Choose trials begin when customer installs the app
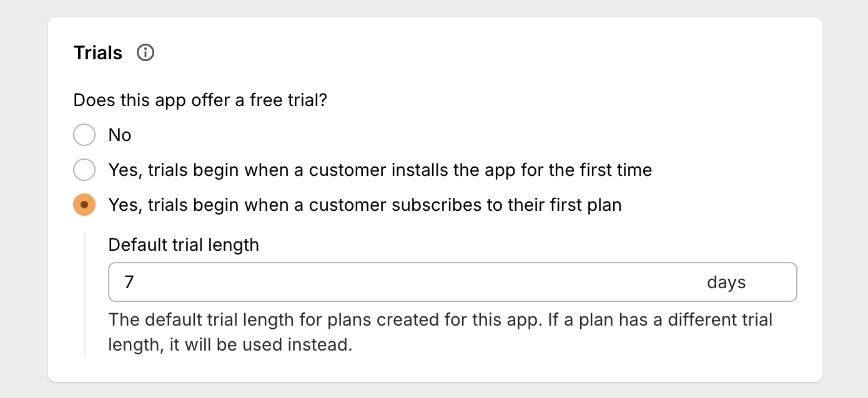The height and width of the screenshot is (398, 868). coord(84,170)
